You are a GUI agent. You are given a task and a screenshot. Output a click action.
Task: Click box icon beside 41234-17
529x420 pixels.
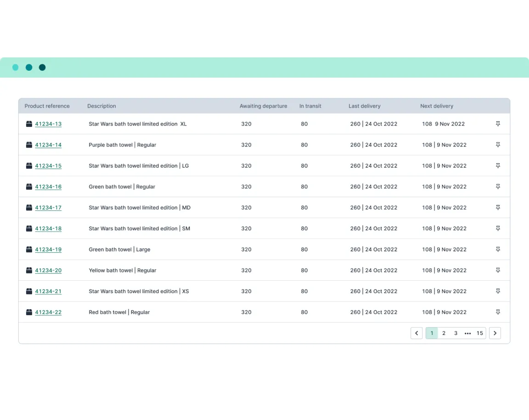click(x=29, y=208)
